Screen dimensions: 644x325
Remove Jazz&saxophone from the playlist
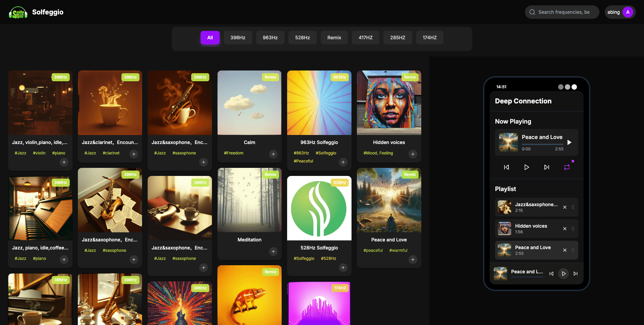click(565, 207)
